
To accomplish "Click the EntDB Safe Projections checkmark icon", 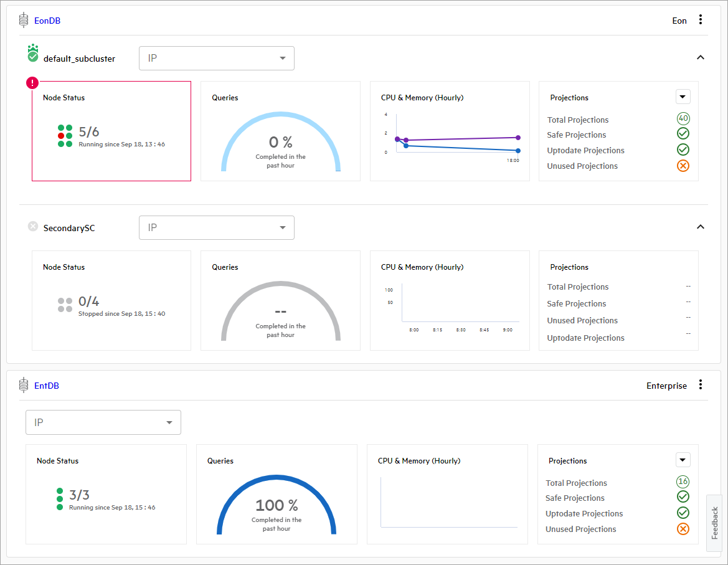I will pos(683,496).
